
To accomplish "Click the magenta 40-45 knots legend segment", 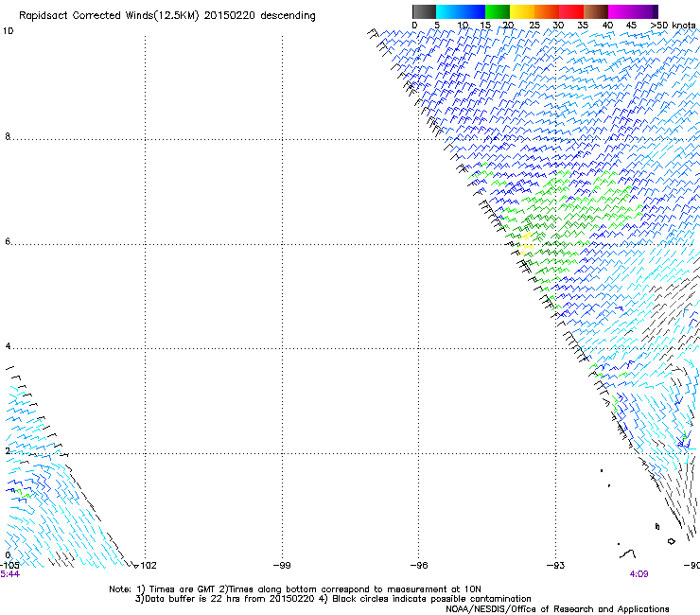I will pyautogui.click(x=621, y=11).
